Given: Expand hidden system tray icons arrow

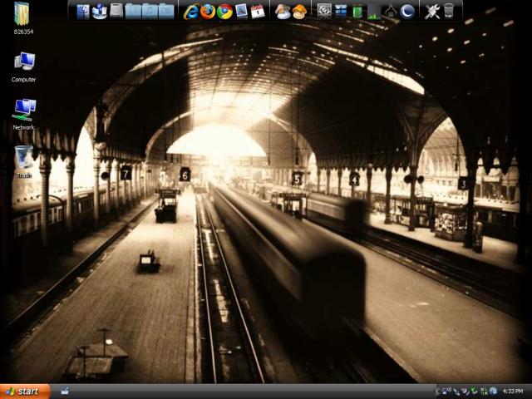Looking at the screenshot, I should [x=437, y=392].
